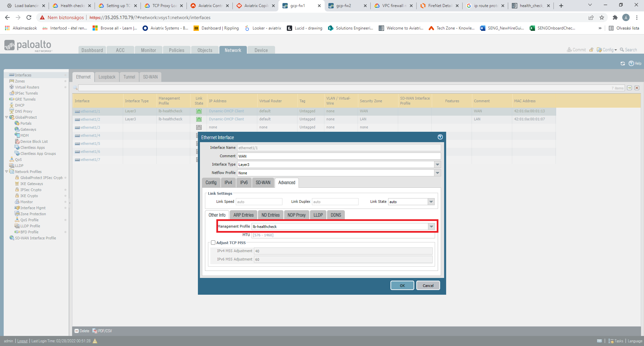
Task: Clear the filter with the red X icon
Action: pos(637,88)
